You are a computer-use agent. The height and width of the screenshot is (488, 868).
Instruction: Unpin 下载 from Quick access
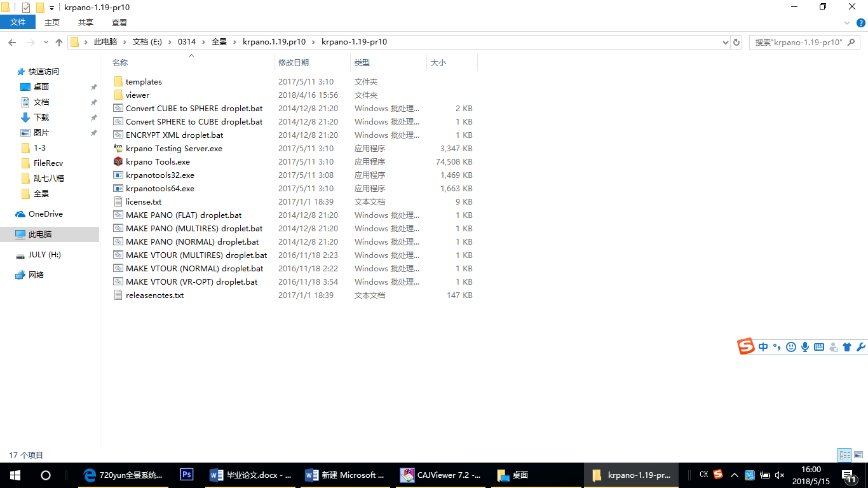93,118
